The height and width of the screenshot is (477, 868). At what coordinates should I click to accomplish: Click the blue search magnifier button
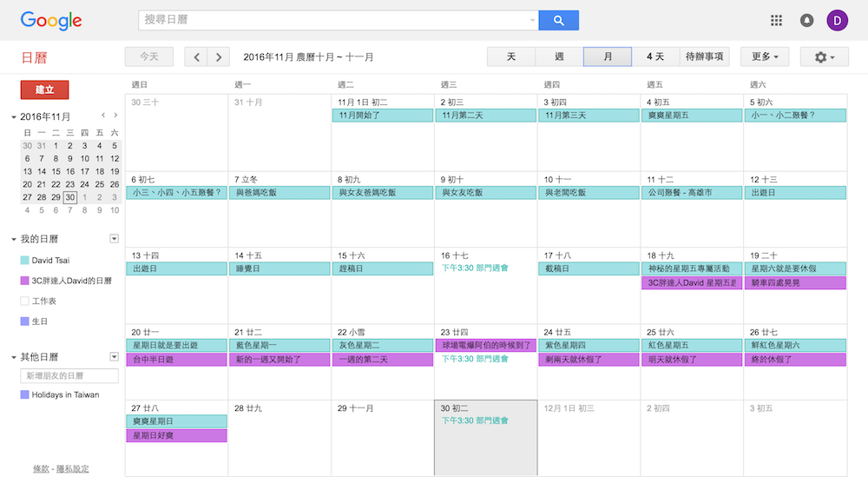pyautogui.click(x=558, y=21)
